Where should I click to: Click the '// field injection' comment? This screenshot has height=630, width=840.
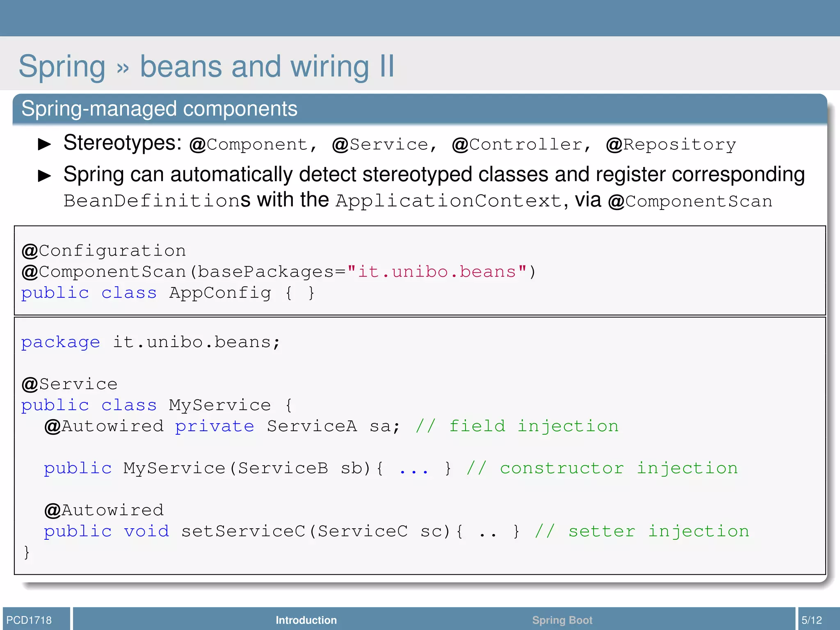[x=517, y=426]
